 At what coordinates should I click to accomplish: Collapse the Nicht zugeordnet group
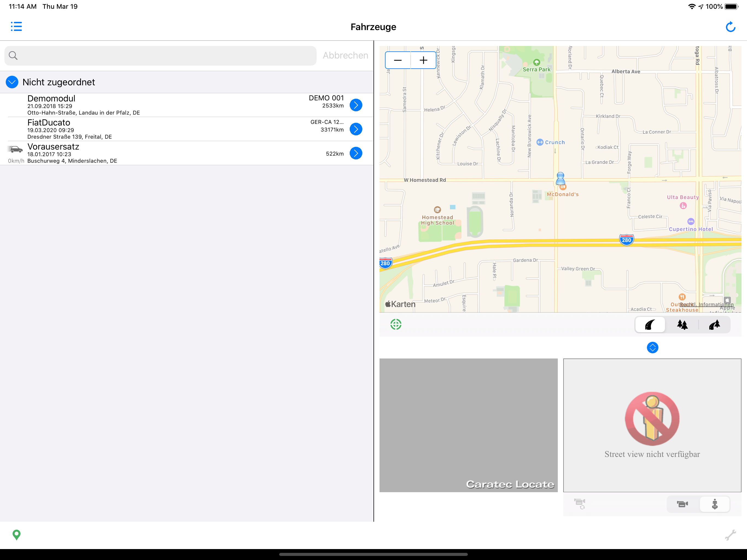(12, 82)
